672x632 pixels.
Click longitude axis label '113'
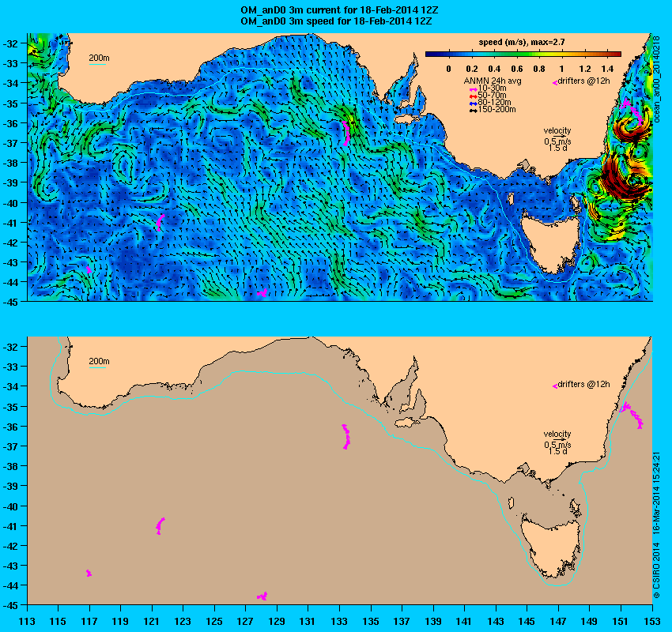(x=27, y=621)
